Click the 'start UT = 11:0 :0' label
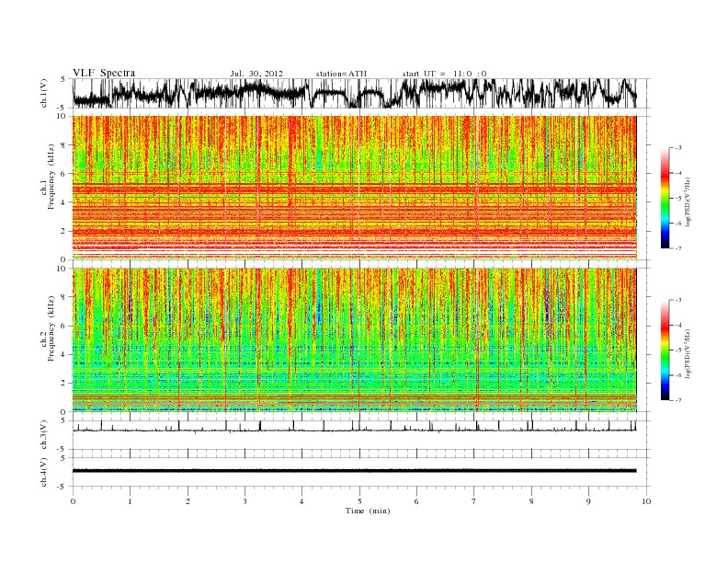Image resolution: width=728 pixels, height=563 pixels. [444, 74]
